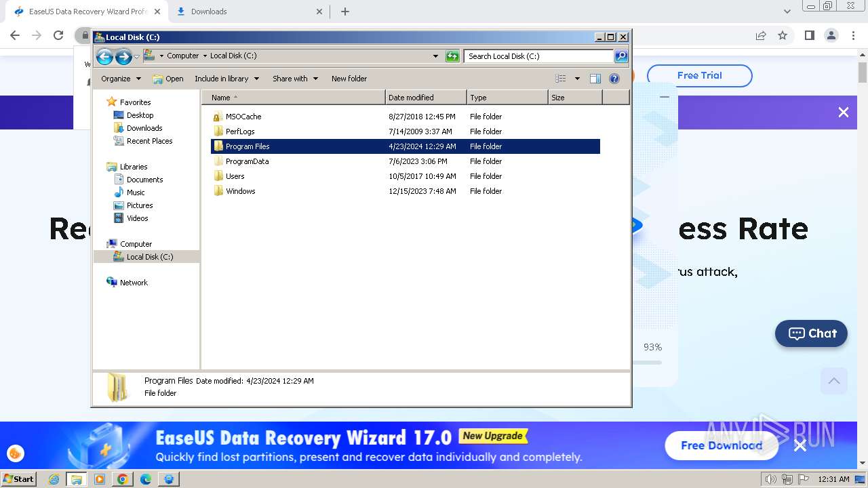
Task: Click the Open toolbar button
Action: [x=168, y=79]
